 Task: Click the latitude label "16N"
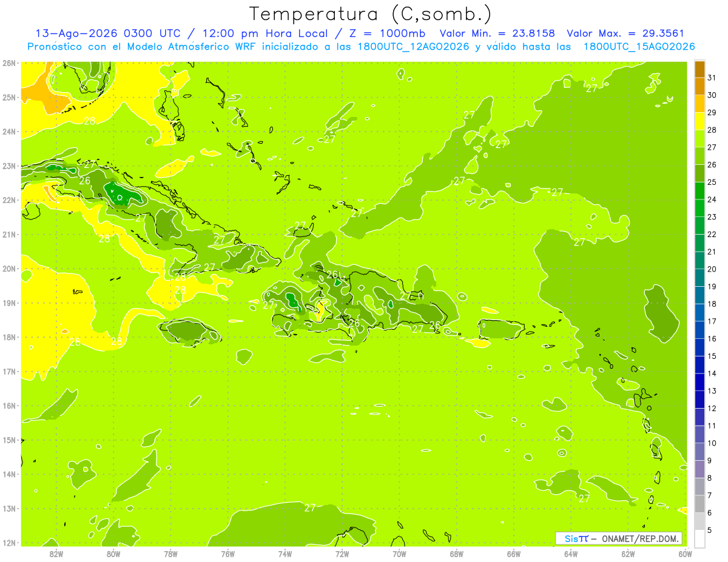[x=9, y=406]
